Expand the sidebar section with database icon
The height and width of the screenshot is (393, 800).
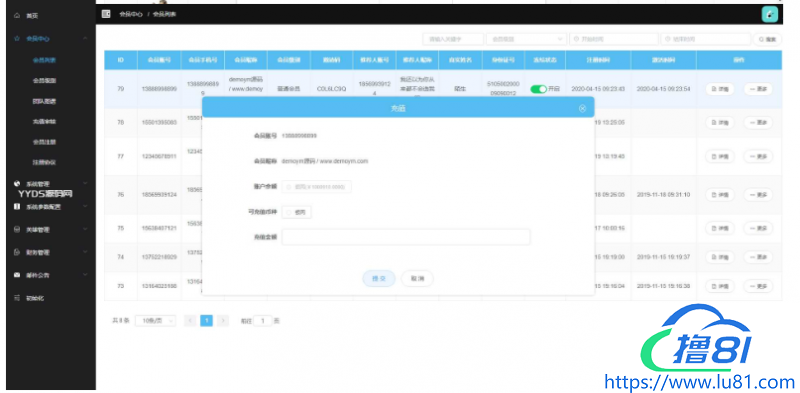(85, 230)
